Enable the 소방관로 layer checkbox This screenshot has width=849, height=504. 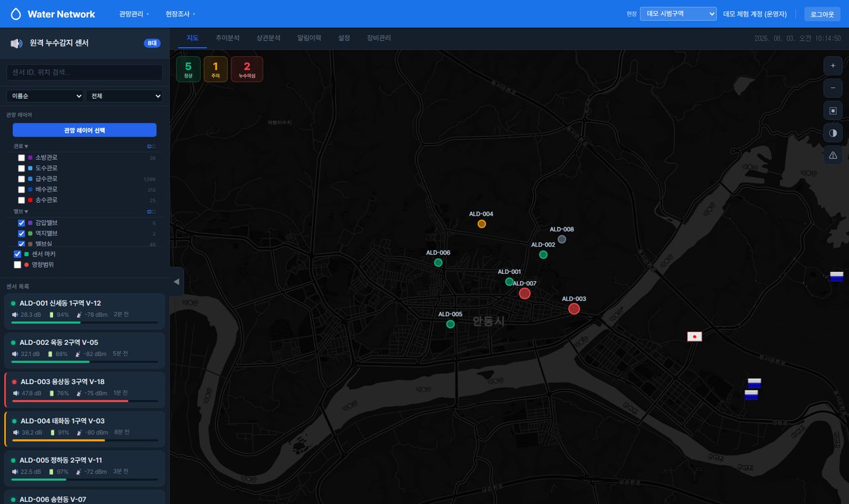pyautogui.click(x=21, y=158)
